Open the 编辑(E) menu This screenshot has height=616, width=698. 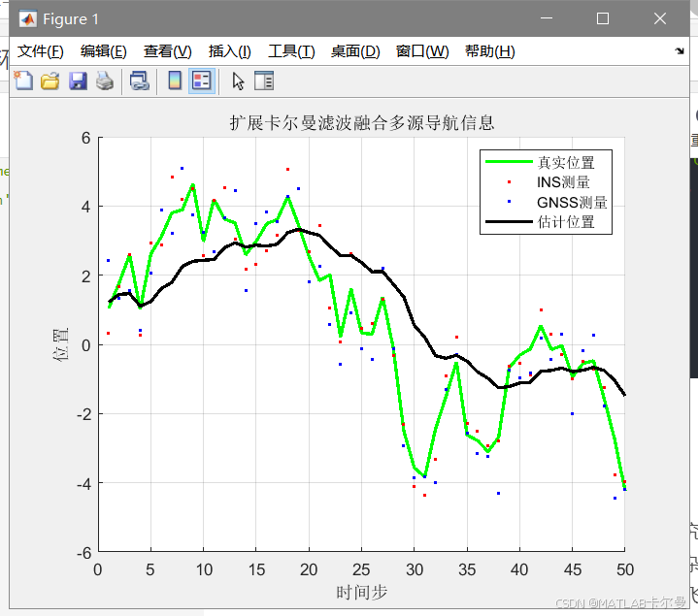pyautogui.click(x=104, y=51)
